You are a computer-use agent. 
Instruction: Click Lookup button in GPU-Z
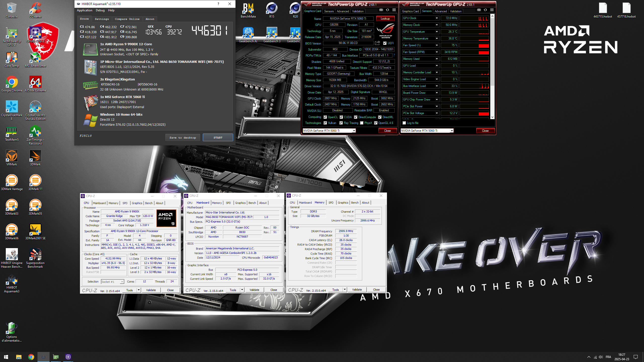[x=385, y=19]
